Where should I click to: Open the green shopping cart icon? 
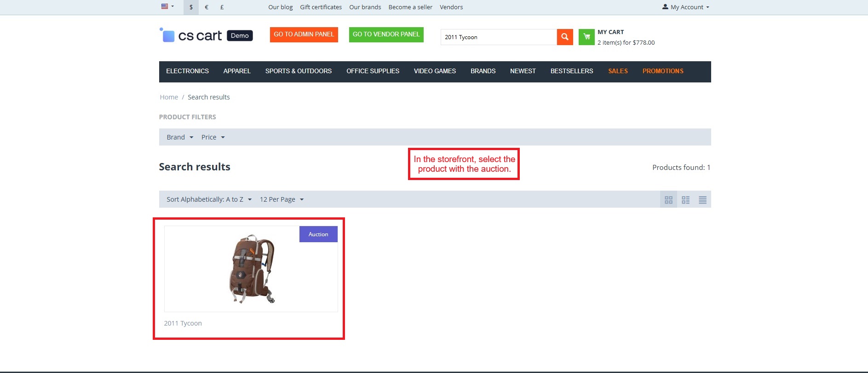pyautogui.click(x=586, y=37)
